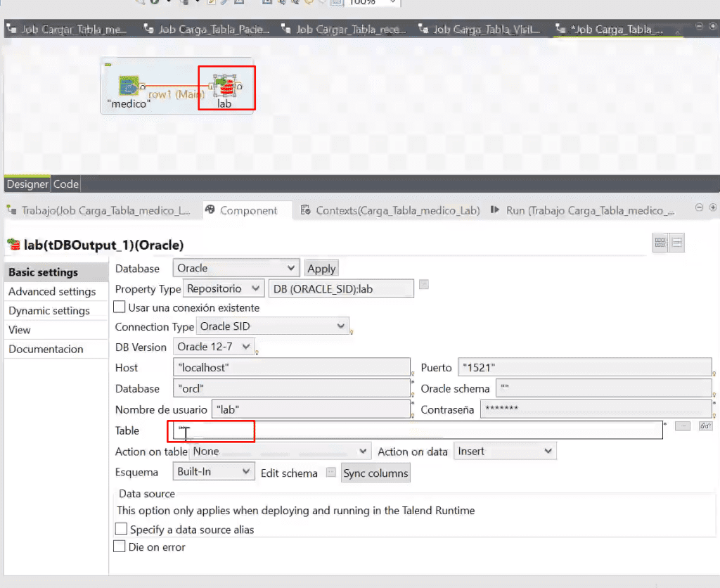The image size is (720, 588).
Task: Switch component settings to form layout view
Action: (x=677, y=243)
